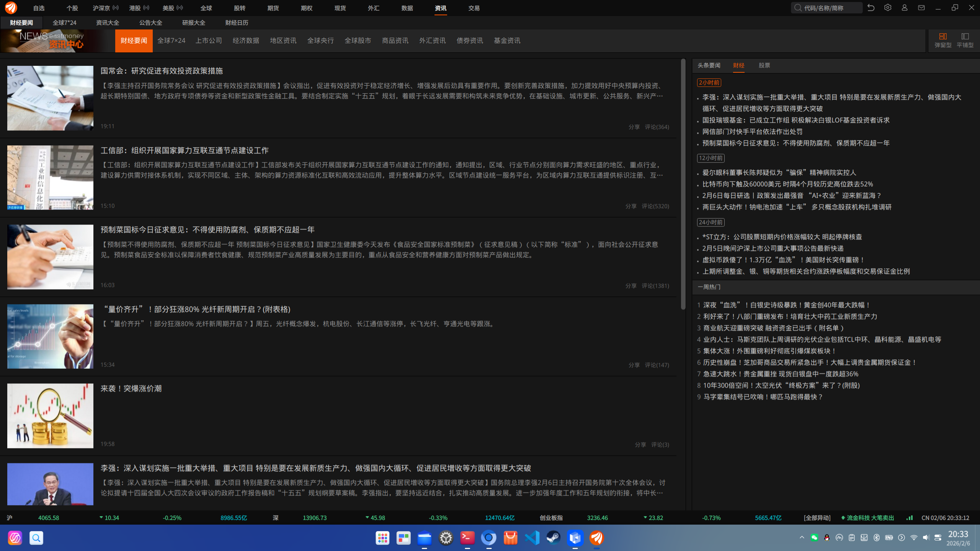Open WeChat from the system tray
Viewport: 980px width, 551px height.
814,537
